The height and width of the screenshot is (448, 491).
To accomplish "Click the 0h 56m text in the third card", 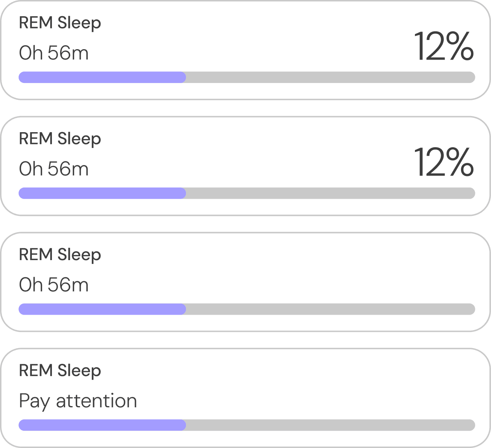I will (54, 285).
